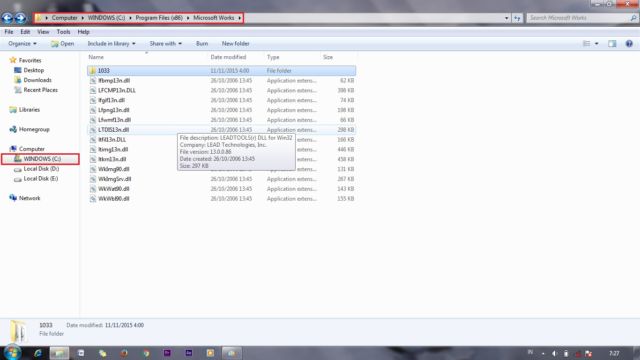640x360 pixels.
Task: Click the search magnifier icon
Action: click(x=633, y=18)
